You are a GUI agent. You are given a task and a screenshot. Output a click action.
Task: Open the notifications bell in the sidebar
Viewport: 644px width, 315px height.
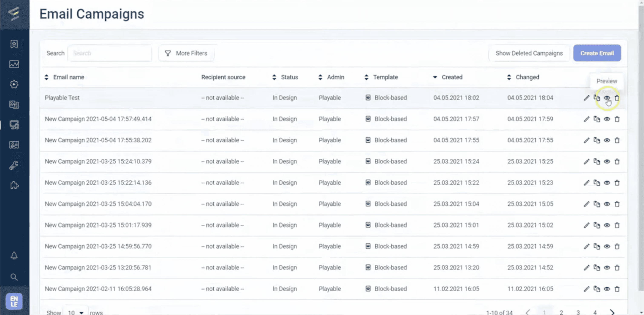[14, 256]
